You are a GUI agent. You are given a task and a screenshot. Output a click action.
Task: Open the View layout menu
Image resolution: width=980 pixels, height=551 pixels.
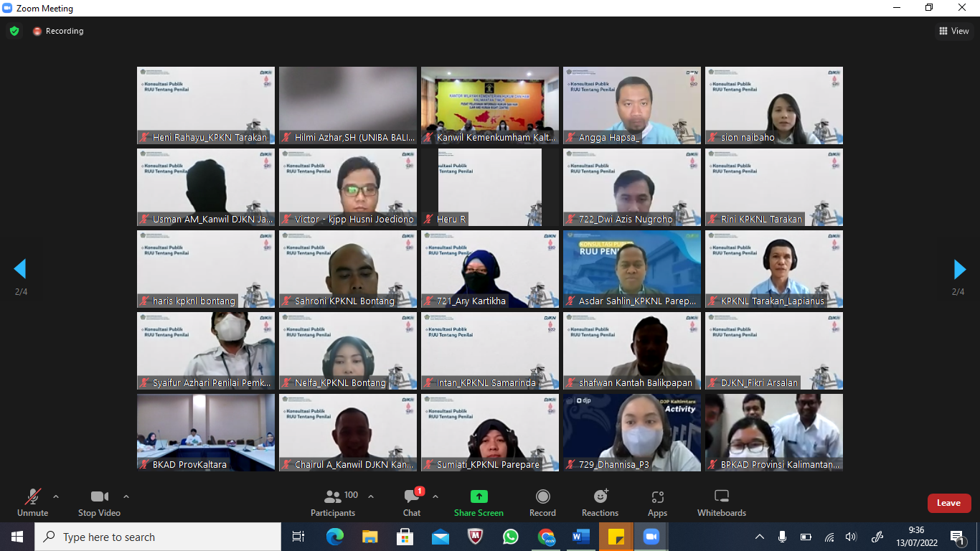click(x=954, y=31)
